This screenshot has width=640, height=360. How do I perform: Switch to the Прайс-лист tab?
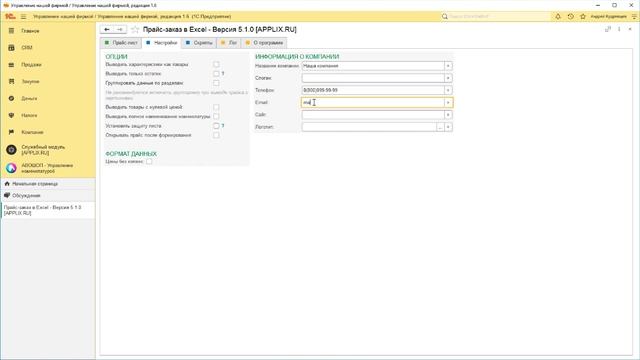click(121, 43)
